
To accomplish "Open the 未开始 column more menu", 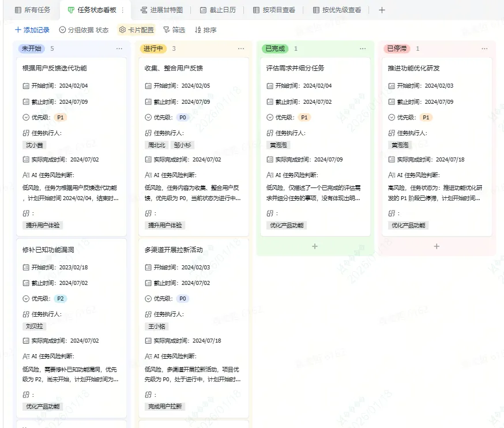I will pyautogui.click(x=119, y=48).
